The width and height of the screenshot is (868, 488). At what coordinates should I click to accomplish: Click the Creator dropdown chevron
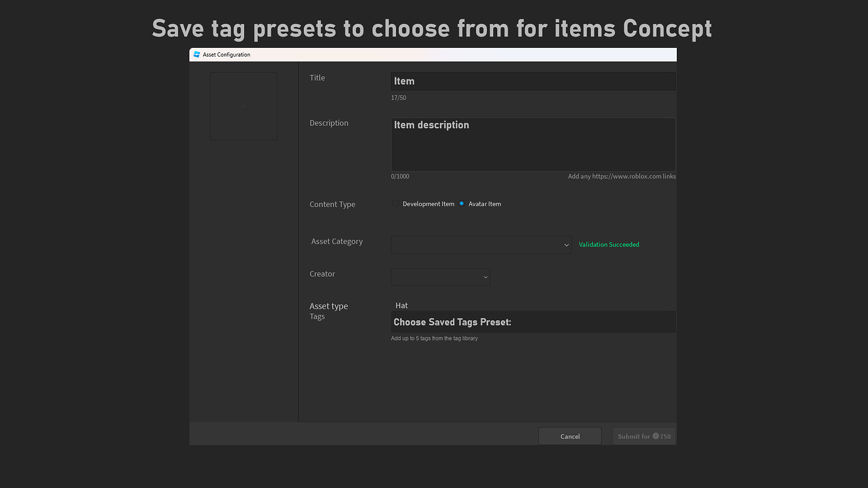[x=485, y=277]
